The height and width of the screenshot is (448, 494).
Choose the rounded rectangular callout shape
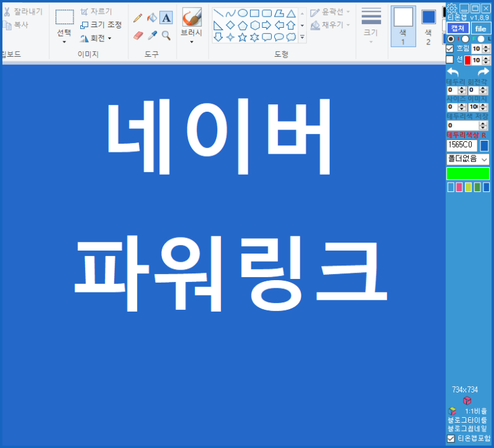[x=267, y=37]
